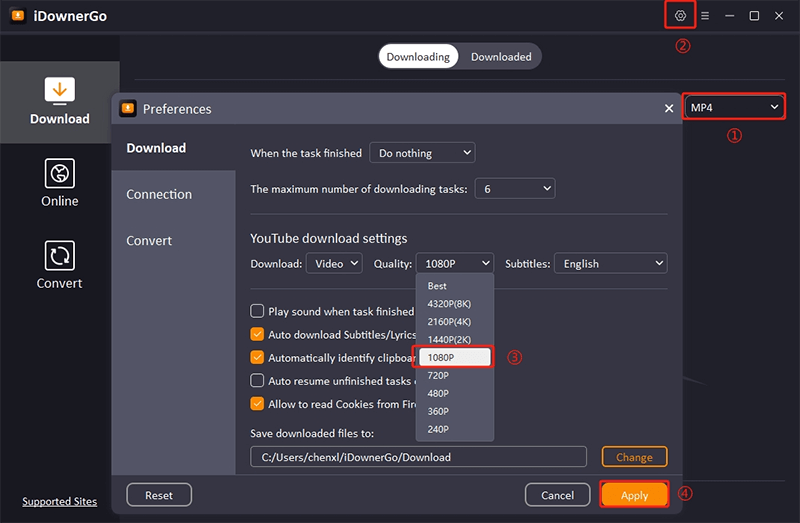Click the Apply button
Viewport: 800px width, 523px height.
click(634, 495)
